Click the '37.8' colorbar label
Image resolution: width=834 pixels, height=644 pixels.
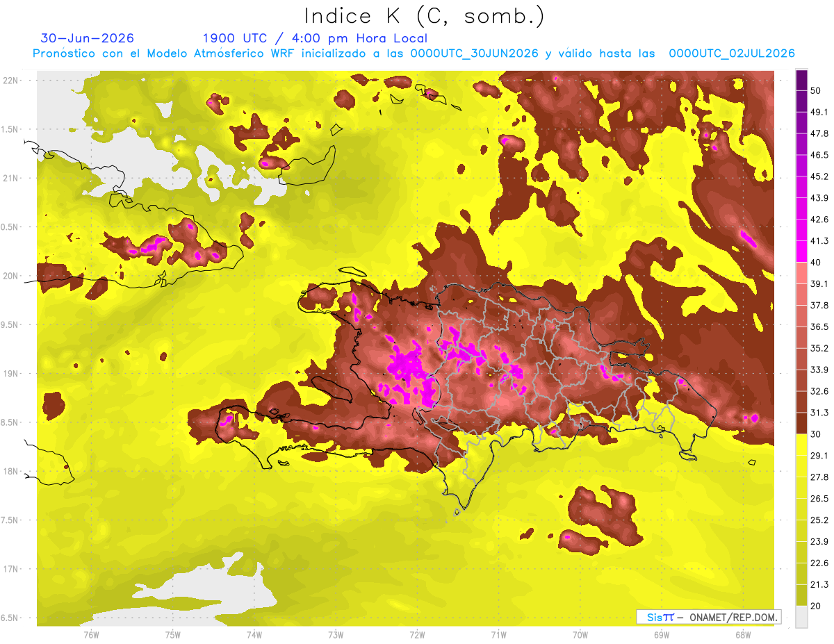[819, 305]
